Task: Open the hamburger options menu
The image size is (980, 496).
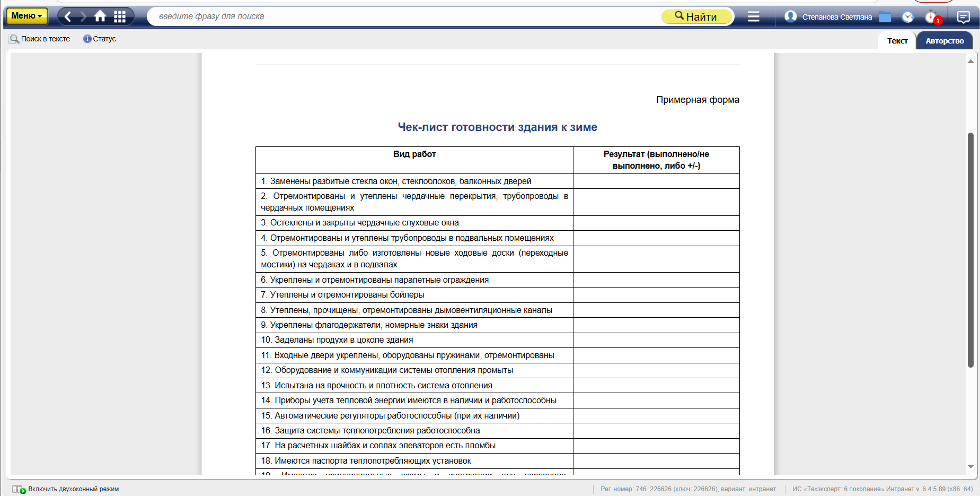Action: point(753,16)
